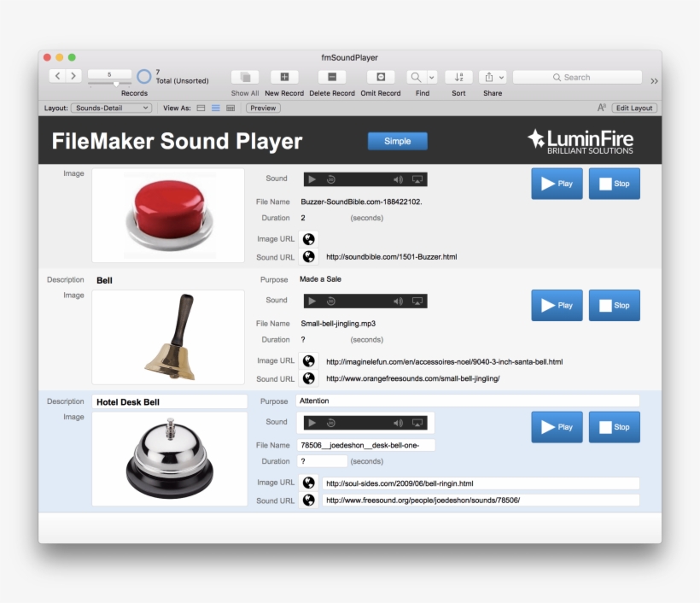
Task: Open Hotel Desk Bell Image URL globe
Action: tap(308, 483)
